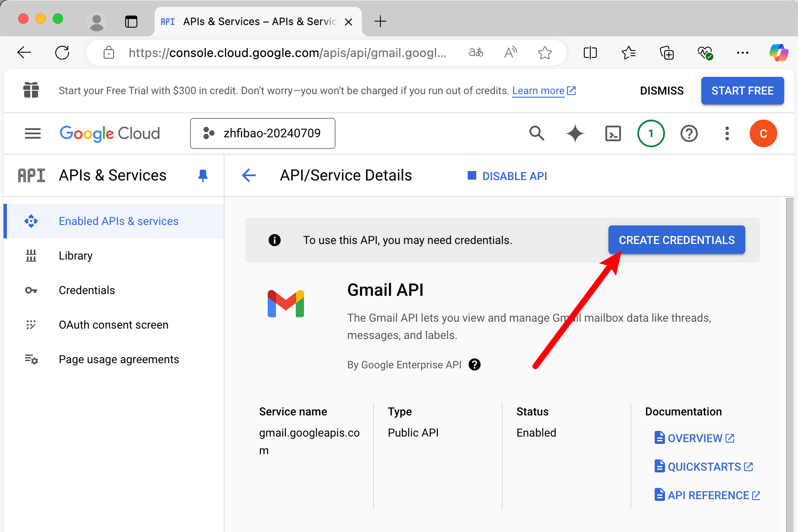The width and height of the screenshot is (798, 532).
Task: Open Gemini AI assistant sparkle icon
Action: pos(575,133)
